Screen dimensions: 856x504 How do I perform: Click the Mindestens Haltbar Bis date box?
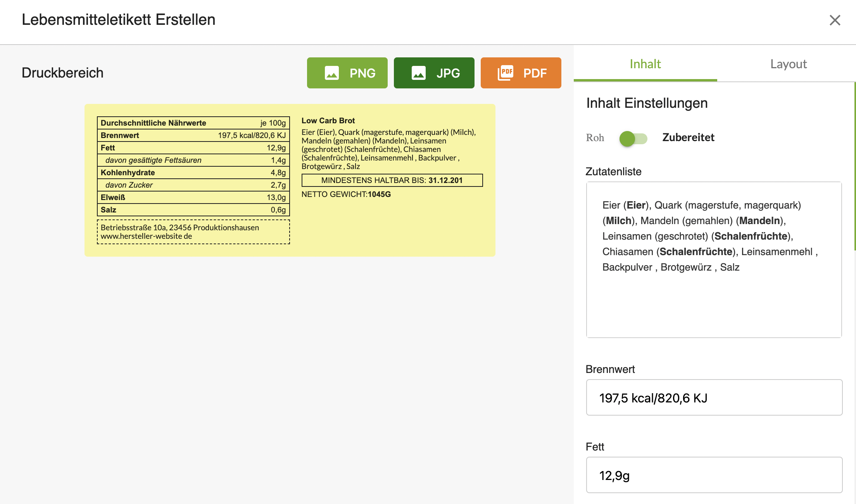(392, 180)
